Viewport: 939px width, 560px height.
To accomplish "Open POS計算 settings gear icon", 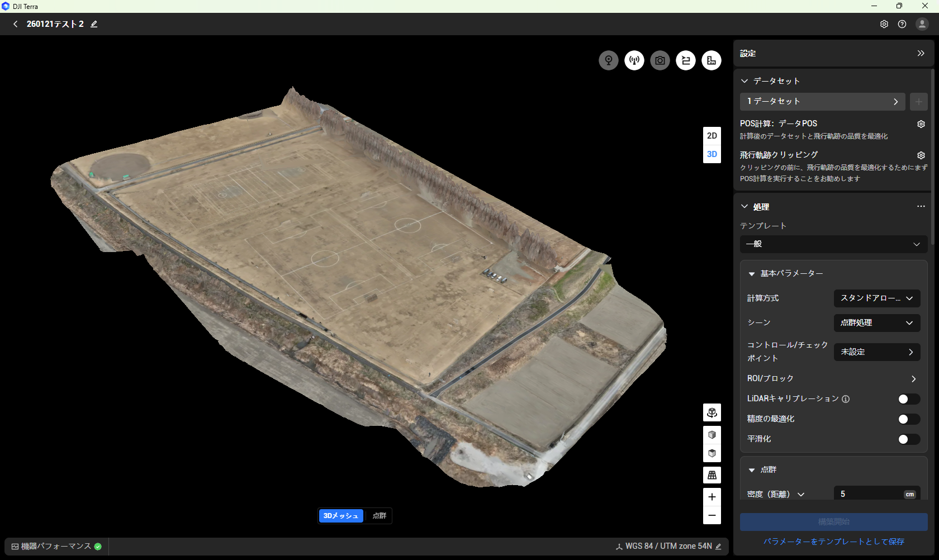I will click(921, 124).
